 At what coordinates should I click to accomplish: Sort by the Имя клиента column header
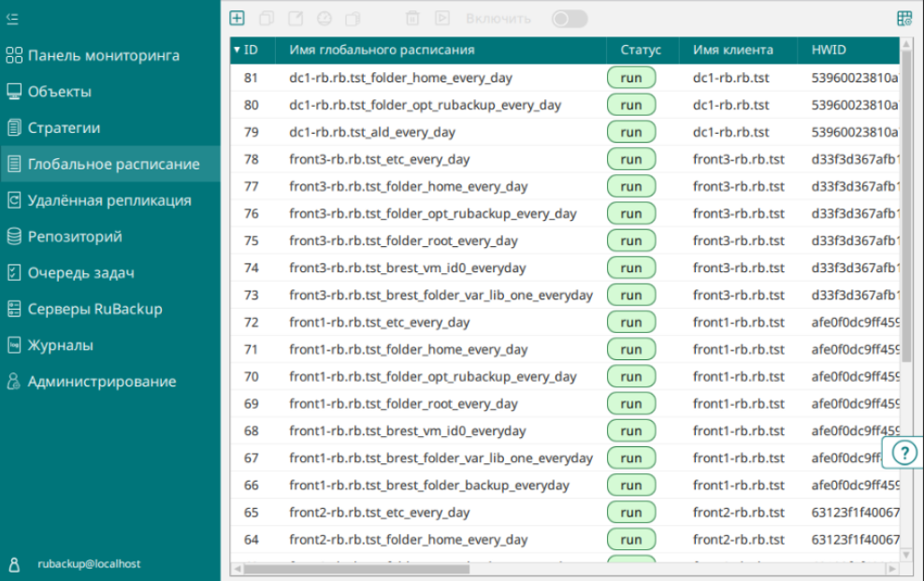(x=738, y=51)
